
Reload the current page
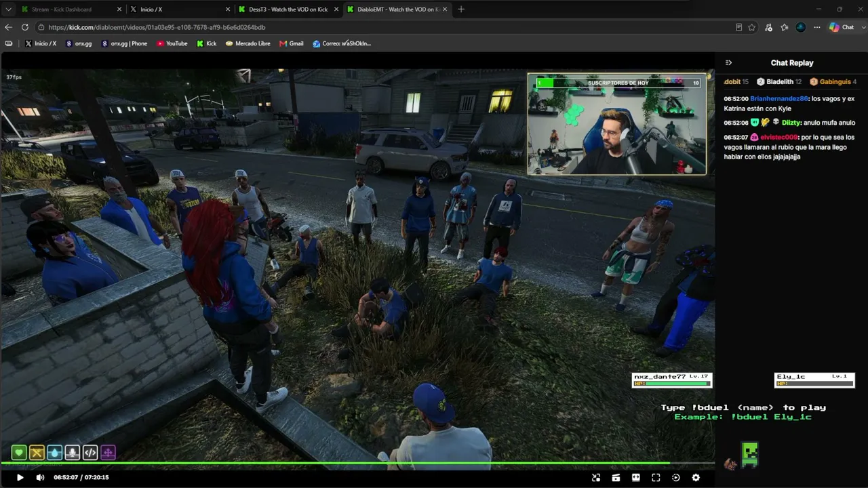[25, 27]
